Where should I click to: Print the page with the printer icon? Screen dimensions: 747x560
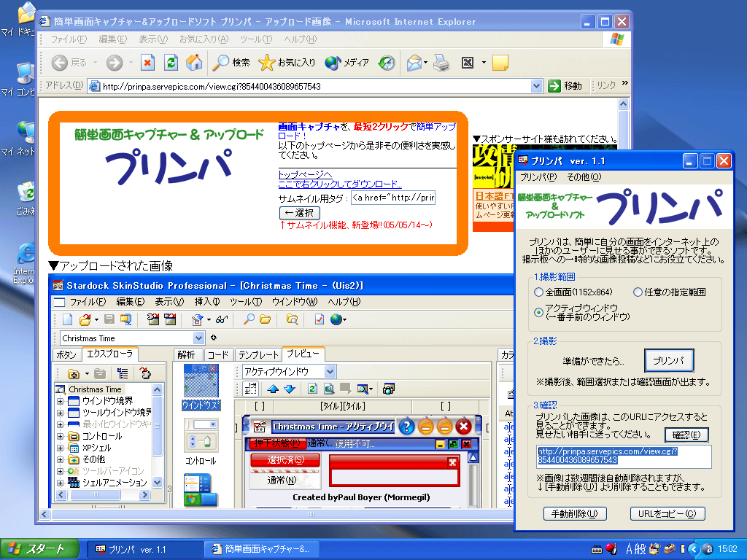441,63
